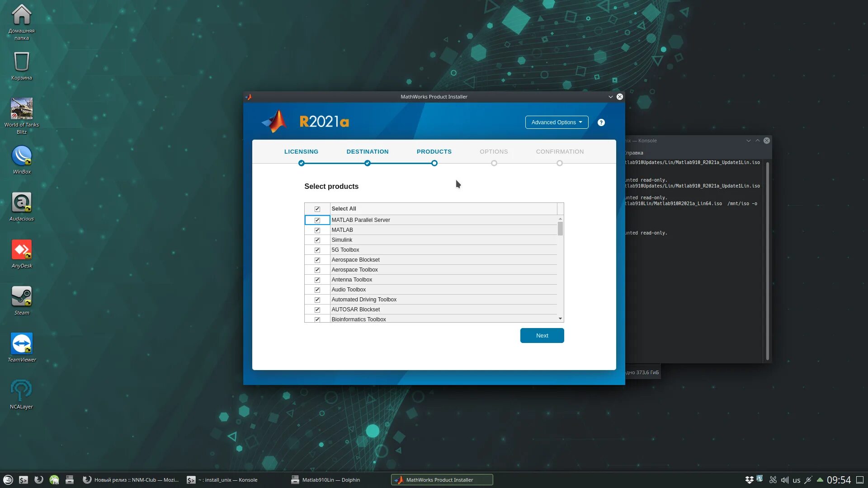The width and height of the screenshot is (868, 488).
Task: Launch Audacious desktop icon
Action: click(21, 206)
